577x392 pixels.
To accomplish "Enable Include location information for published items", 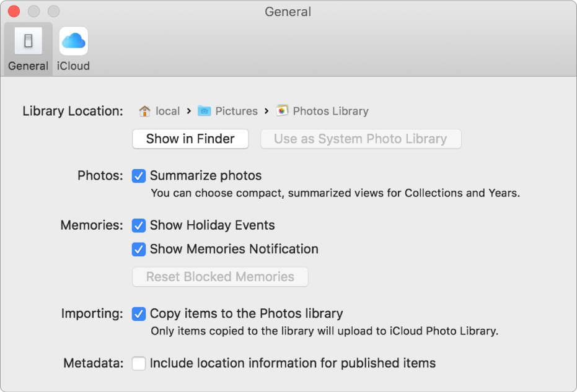I will click(x=139, y=364).
